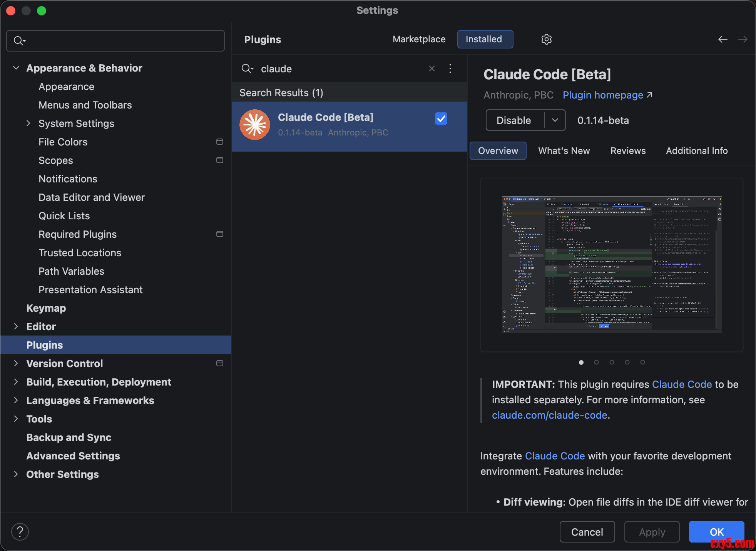Open the plugins gear settings icon

click(x=546, y=39)
